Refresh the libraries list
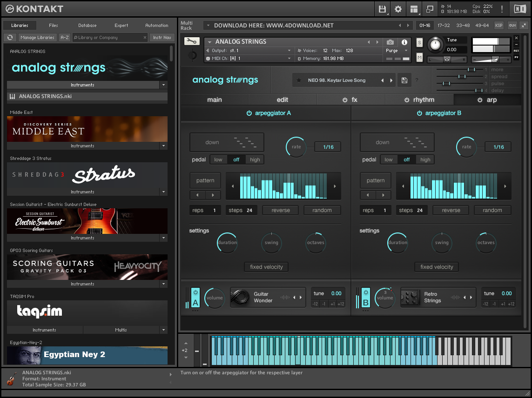The image size is (532, 398). [10, 38]
